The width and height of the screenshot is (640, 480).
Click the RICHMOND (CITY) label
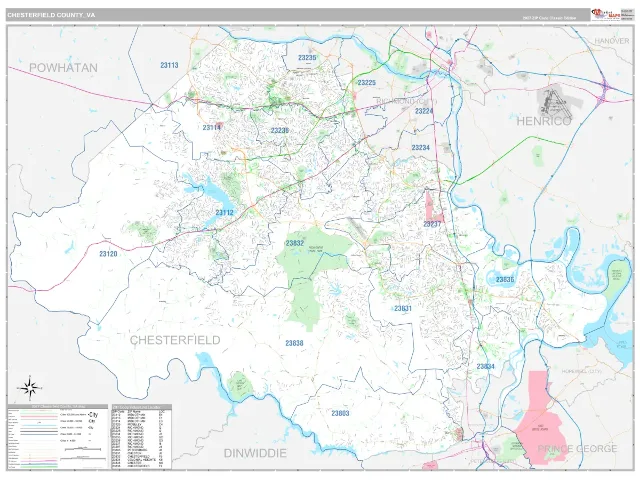(x=407, y=101)
